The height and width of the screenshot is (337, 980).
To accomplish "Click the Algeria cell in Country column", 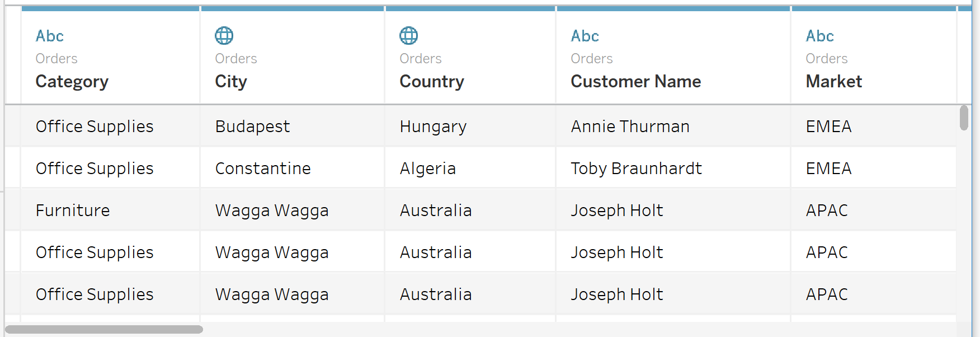I will pyautogui.click(x=427, y=168).
